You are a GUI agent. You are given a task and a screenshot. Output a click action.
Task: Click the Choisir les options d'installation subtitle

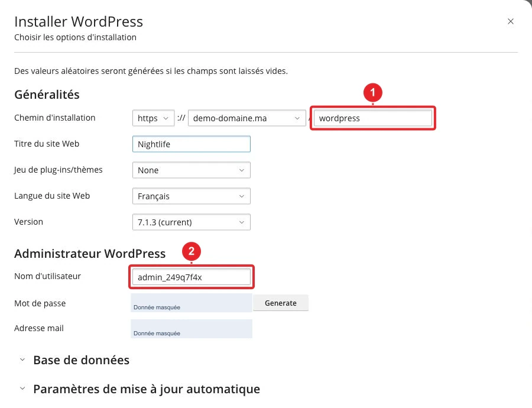pyautogui.click(x=75, y=37)
